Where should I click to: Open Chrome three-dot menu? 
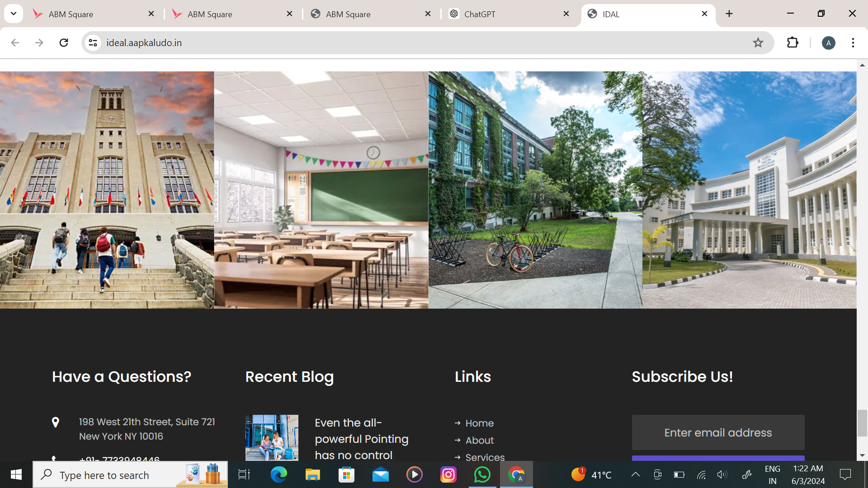point(853,42)
